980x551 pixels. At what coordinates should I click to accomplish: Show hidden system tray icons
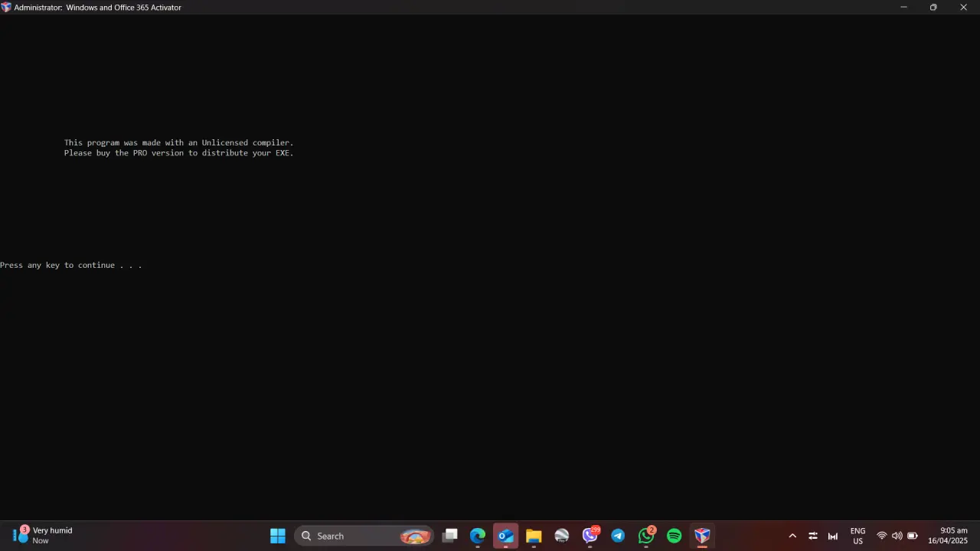pos(792,536)
